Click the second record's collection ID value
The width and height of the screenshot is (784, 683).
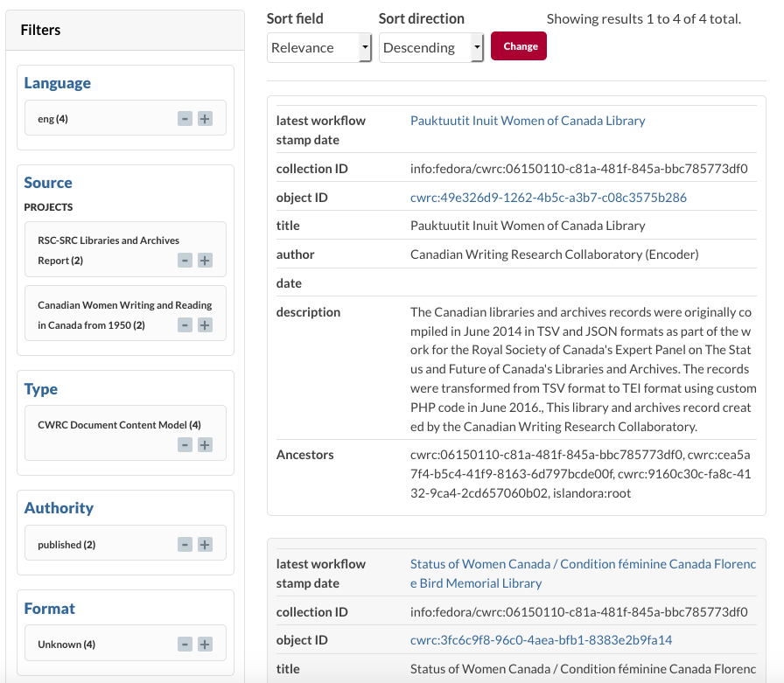click(x=579, y=612)
